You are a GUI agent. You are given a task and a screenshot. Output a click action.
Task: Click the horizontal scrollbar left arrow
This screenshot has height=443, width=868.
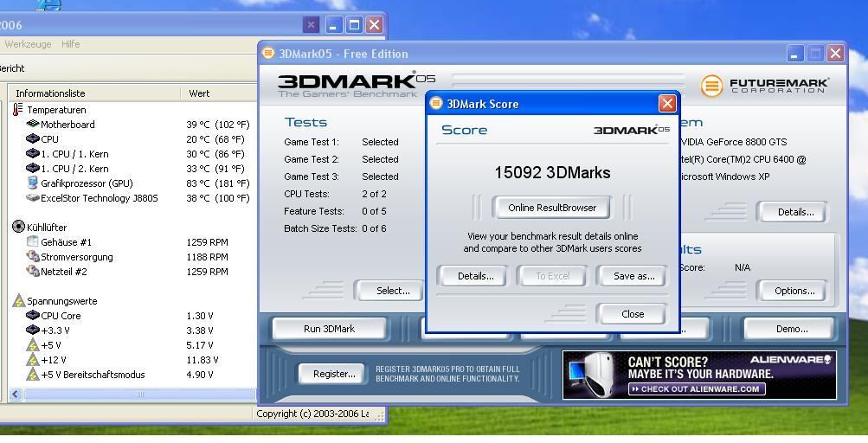pyautogui.click(x=16, y=395)
